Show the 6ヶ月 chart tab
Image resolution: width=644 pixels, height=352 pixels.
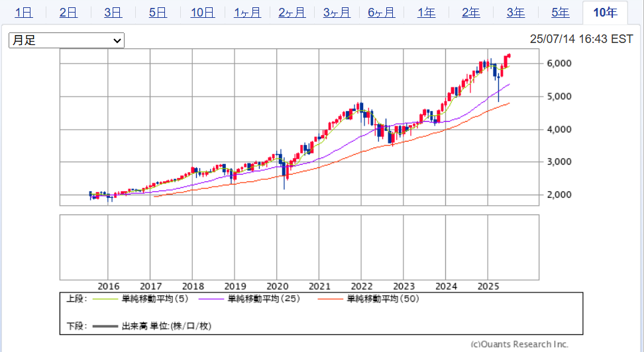381,12
